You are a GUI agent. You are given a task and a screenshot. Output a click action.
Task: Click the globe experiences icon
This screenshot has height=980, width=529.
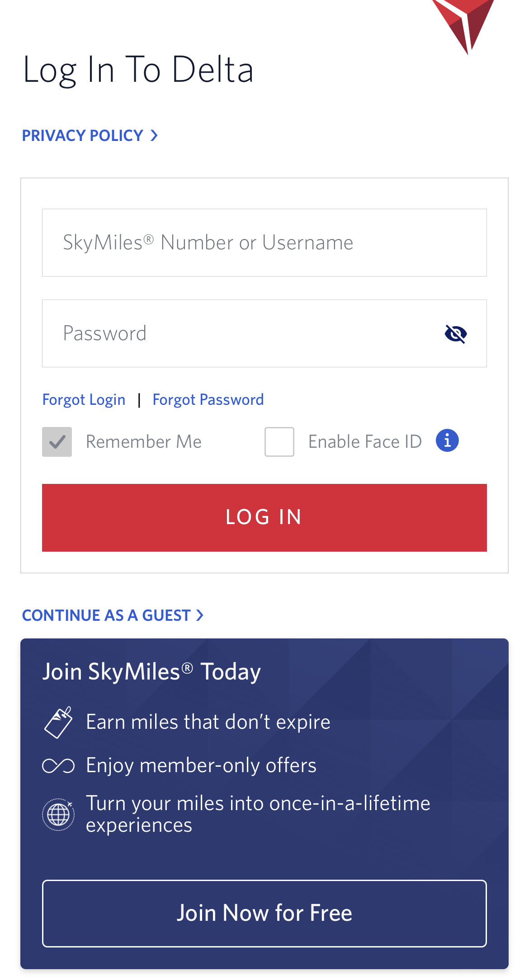[58, 815]
